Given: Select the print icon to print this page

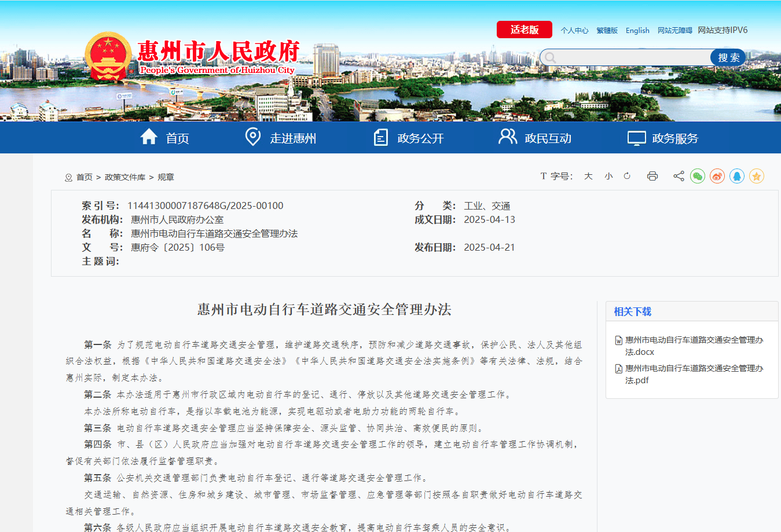Looking at the screenshot, I should click(x=652, y=175).
